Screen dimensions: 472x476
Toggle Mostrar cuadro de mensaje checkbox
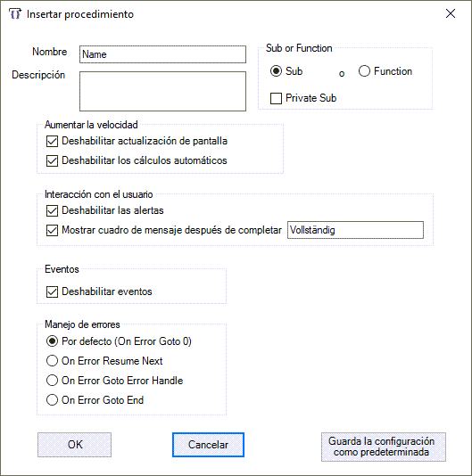coord(52,230)
